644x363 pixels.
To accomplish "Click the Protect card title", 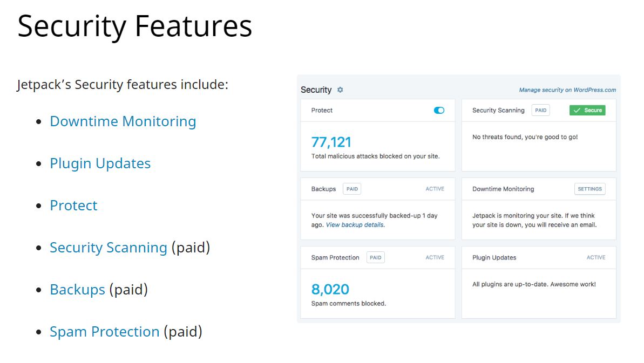I will point(322,111).
